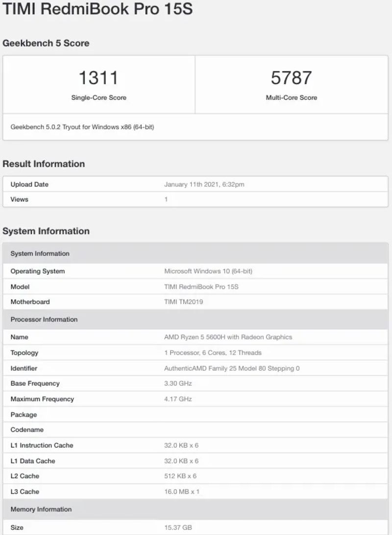The image size is (392, 535).
Task: Click the 'Geekbench 5 Score' heading
Action: [x=46, y=43]
